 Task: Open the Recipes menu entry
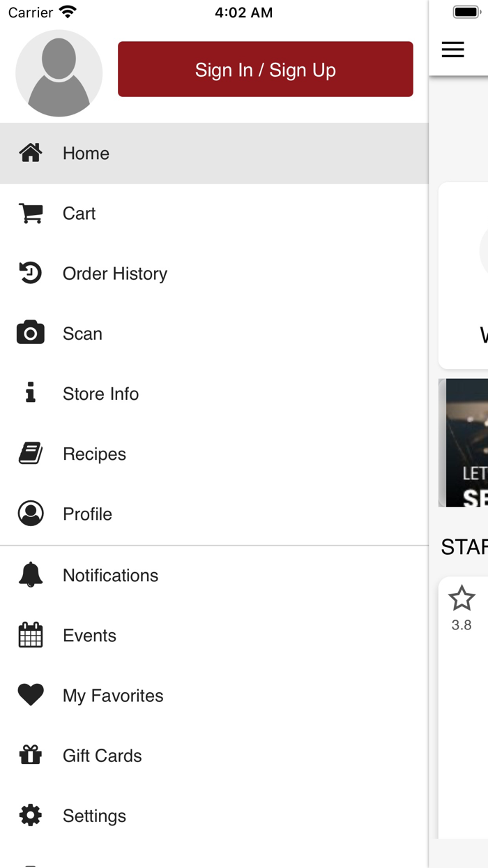point(94,454)
